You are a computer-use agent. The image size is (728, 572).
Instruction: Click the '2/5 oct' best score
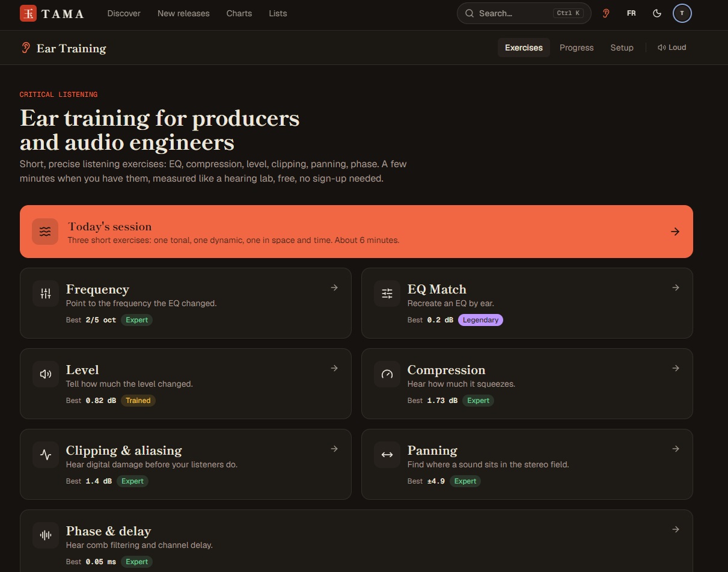click(x=101, y=320)
